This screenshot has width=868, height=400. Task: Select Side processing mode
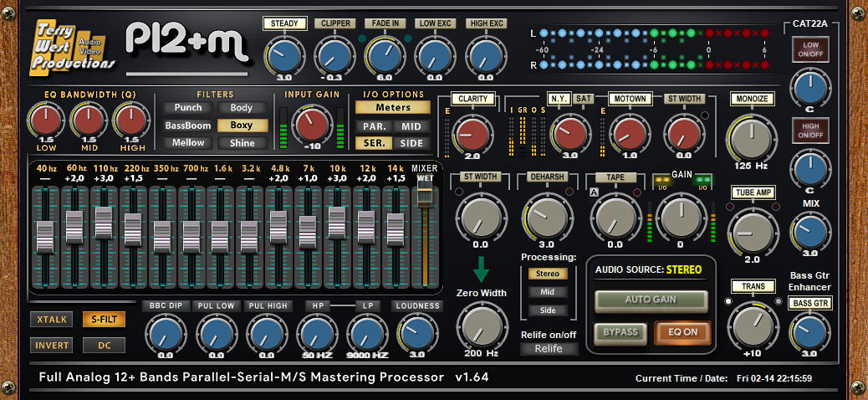[x=548, y=310]
